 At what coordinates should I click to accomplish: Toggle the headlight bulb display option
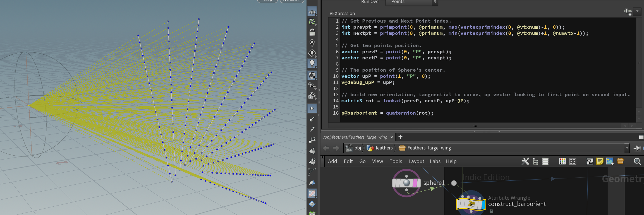[312, 64]
